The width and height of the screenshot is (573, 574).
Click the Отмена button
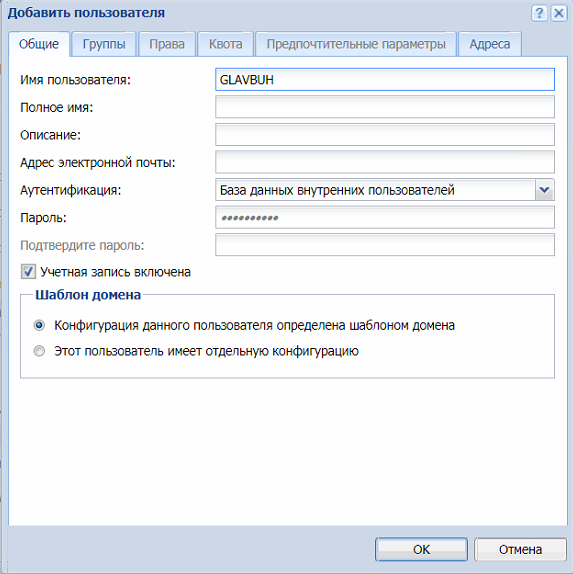point(520,549)
